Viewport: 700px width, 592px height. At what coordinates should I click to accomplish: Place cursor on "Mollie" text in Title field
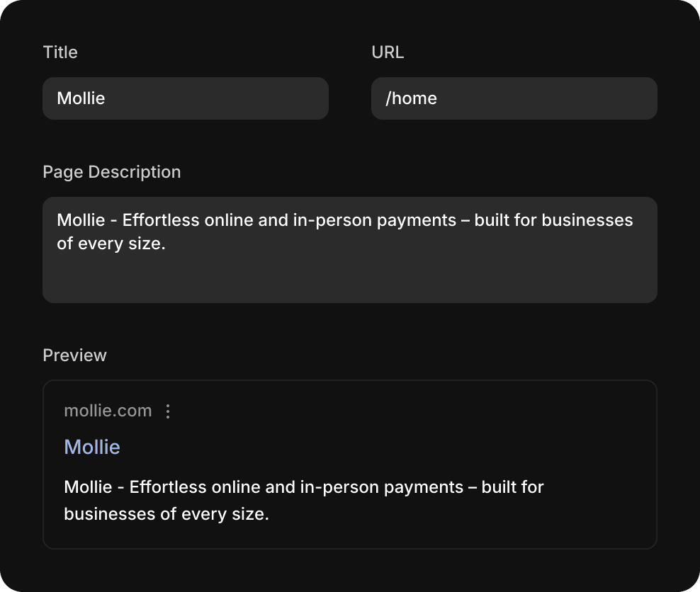[81, 98]
